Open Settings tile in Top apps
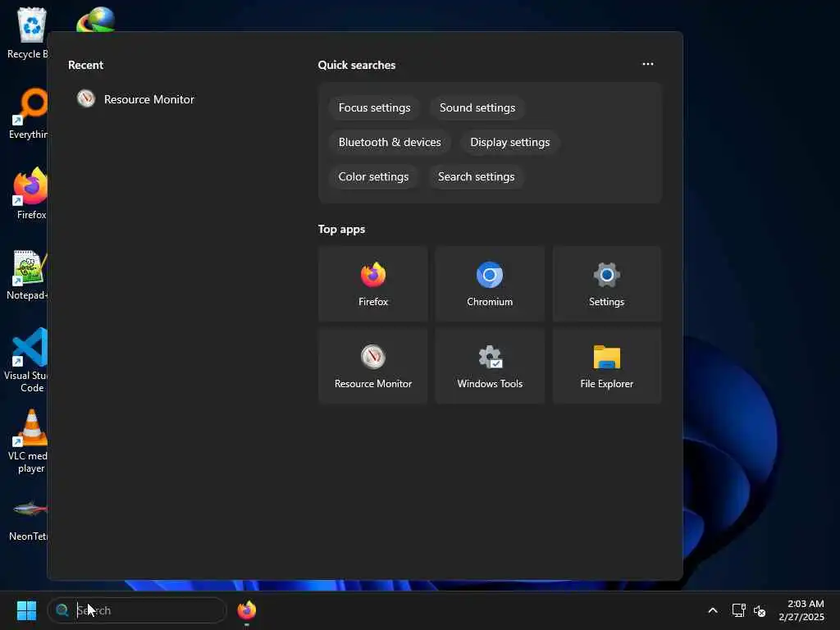The image size is (840, 630). pos(606,284)
